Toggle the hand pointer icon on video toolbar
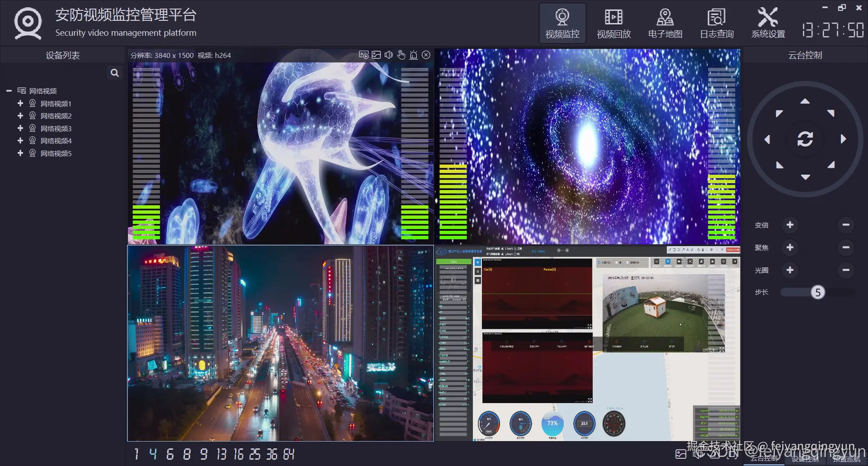 [401, 55]
